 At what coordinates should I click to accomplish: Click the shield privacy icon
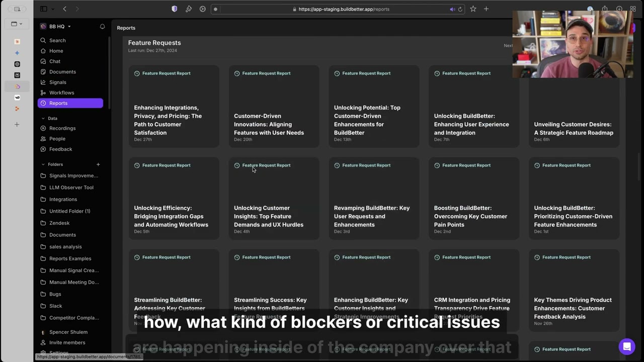click(175, 9)
